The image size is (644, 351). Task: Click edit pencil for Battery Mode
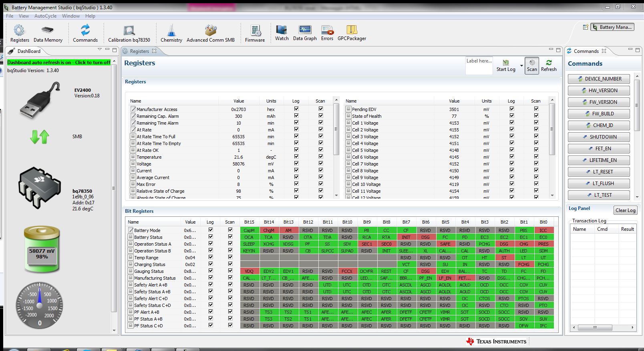(131, 230)
